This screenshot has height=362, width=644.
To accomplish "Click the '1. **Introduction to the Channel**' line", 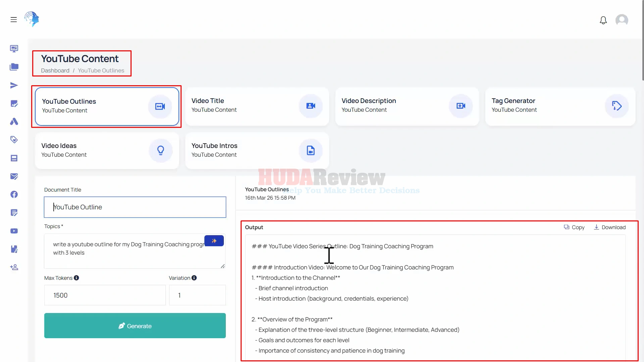I will coord(296,278).
